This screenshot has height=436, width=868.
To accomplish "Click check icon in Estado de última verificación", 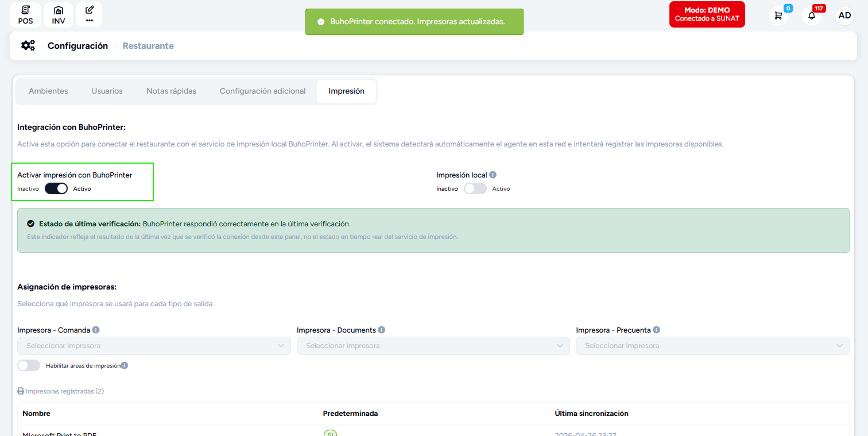I will [31, 224].
